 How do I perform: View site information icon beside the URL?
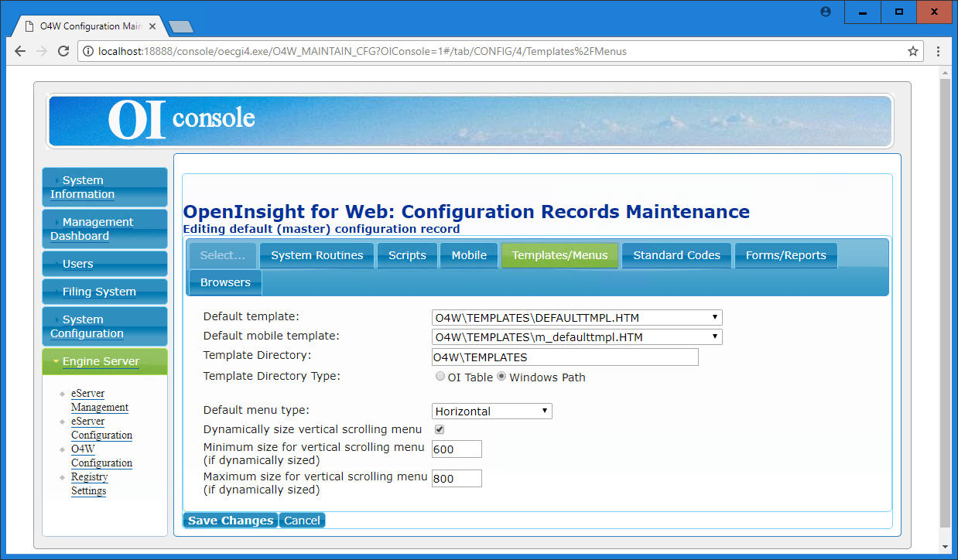coord(89,52)
